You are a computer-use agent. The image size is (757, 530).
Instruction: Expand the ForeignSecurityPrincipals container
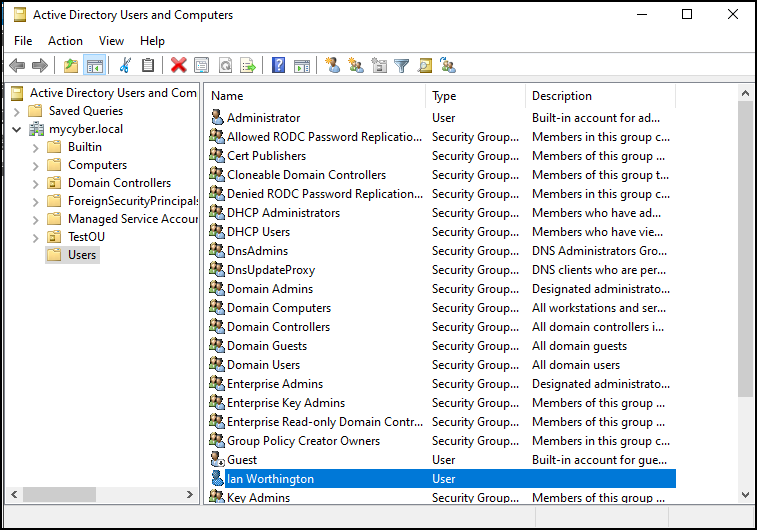pos(35,201)
